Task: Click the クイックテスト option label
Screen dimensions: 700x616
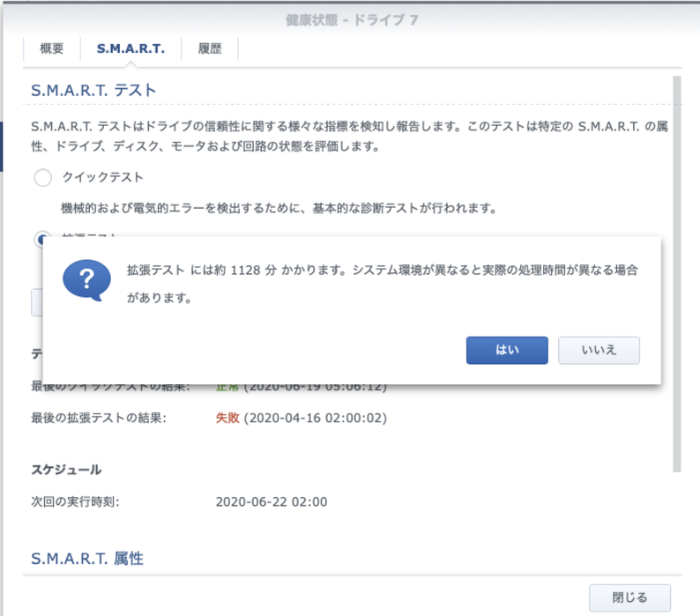Action: [x=102, y=178]
